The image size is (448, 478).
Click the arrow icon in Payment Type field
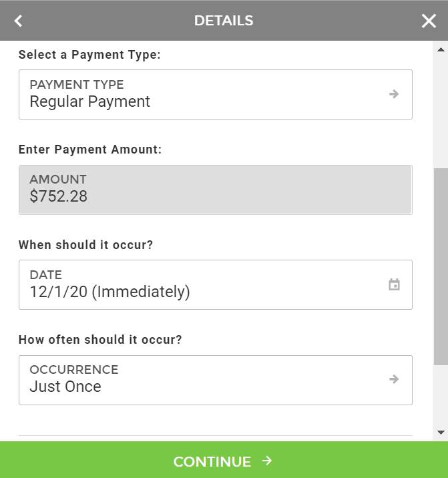pos(394,94)
